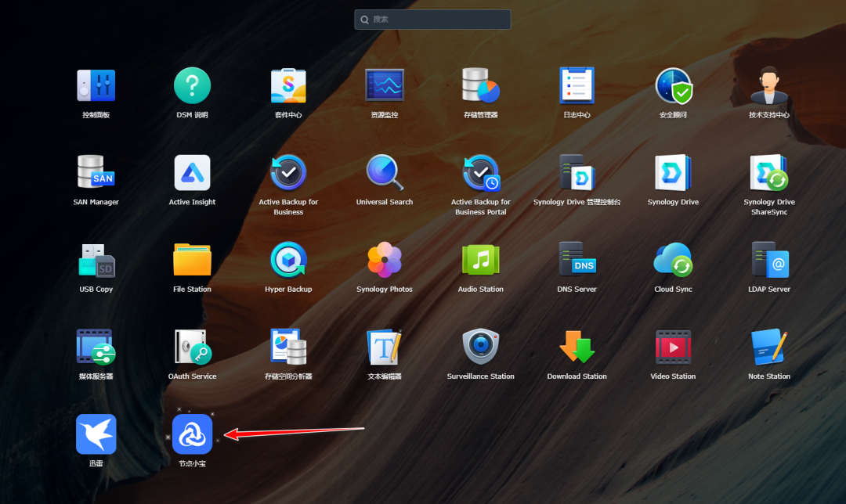Open Video Station

coord(673,347)
